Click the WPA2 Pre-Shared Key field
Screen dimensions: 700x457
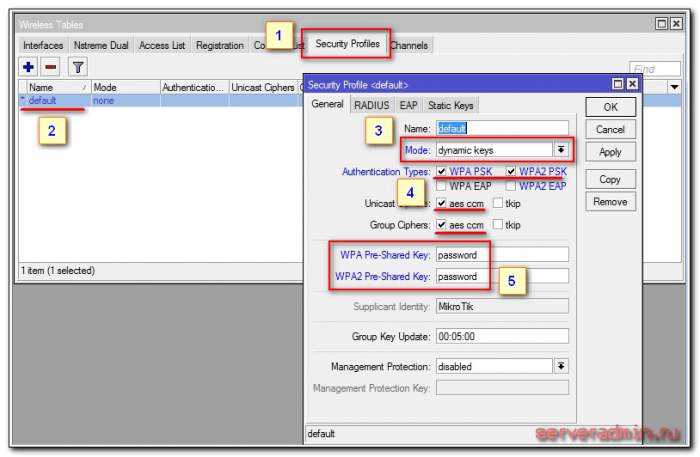tap(503, 276)
